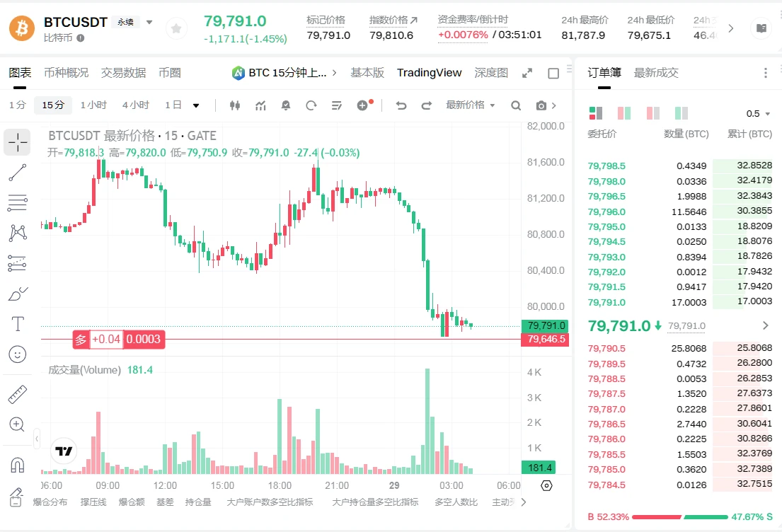
Task: Expand the chart to fullscreen
Action: [x=527, y=74]
